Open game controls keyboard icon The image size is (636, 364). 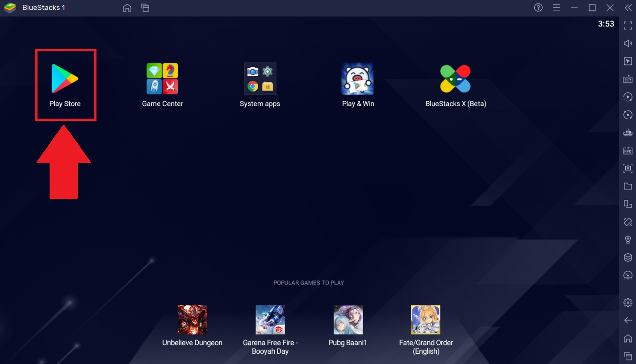tap(628, 79)
